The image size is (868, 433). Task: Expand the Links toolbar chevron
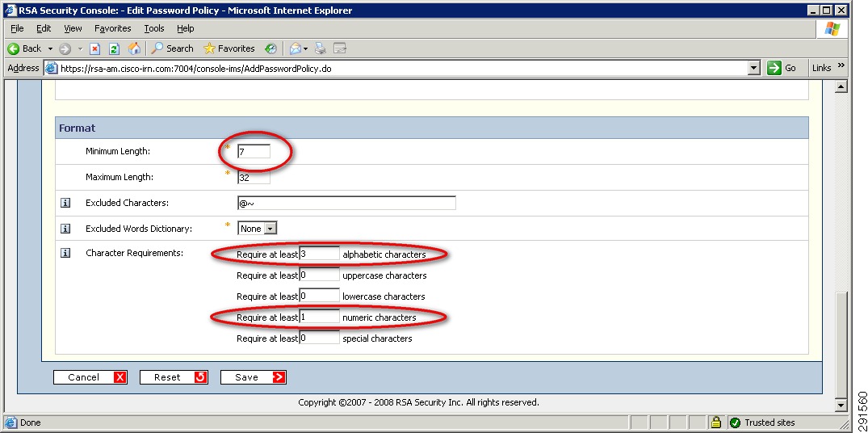coord(841,66)
